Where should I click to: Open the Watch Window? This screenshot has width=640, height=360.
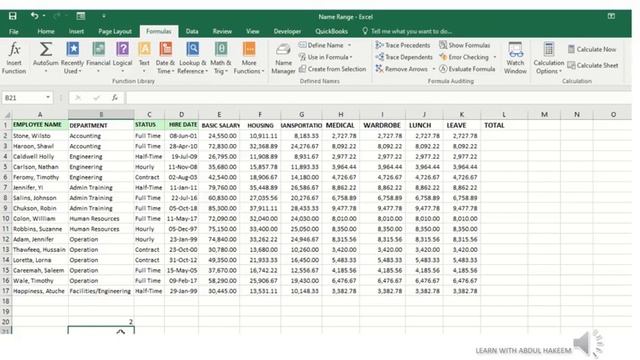pyautogui.click(x=515, y=58)
